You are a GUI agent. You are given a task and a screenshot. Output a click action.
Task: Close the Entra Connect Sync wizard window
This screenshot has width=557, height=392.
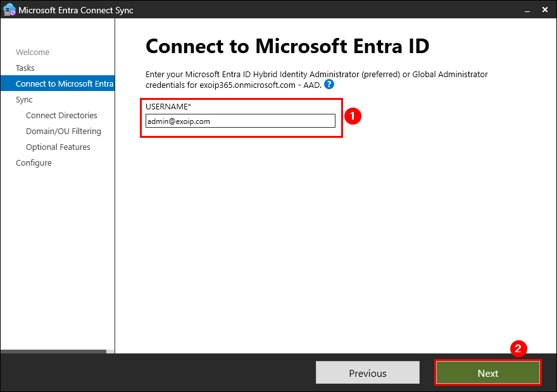[x=545, y=10]
